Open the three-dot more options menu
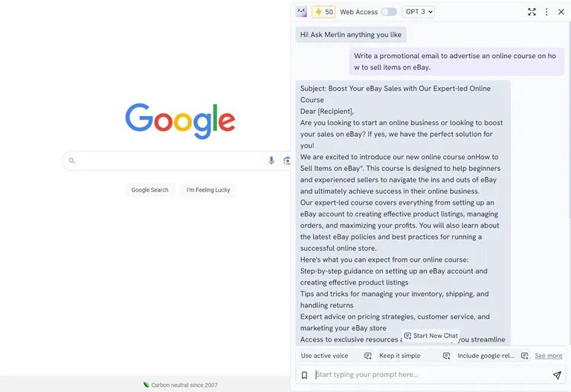Image resolution: width=571 pixels, height=392 pixels. tap(546, 12)
